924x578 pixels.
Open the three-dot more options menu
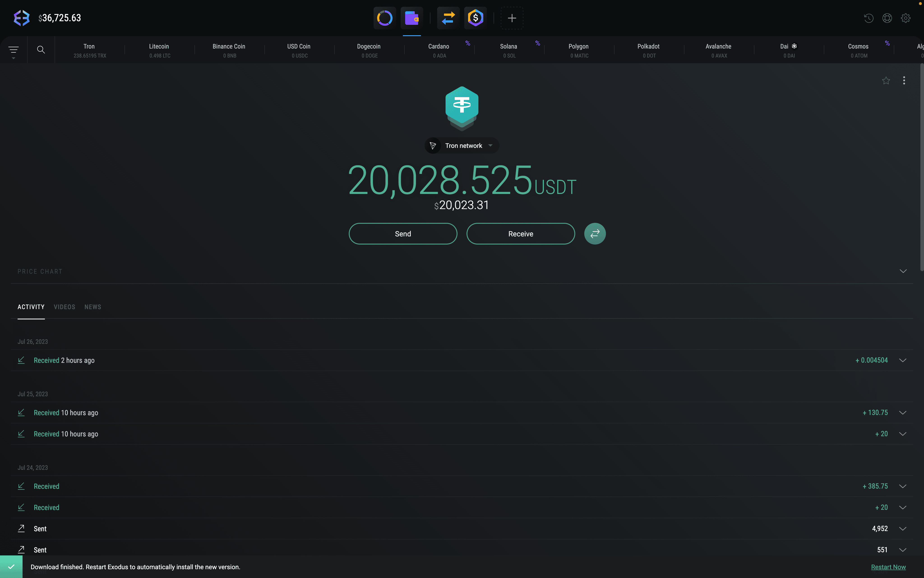(x=904, y=81)
